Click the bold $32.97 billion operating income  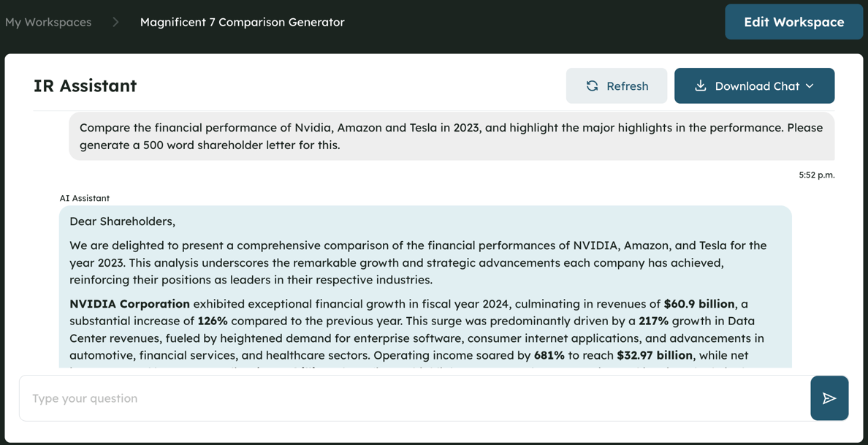pos(655,355)
